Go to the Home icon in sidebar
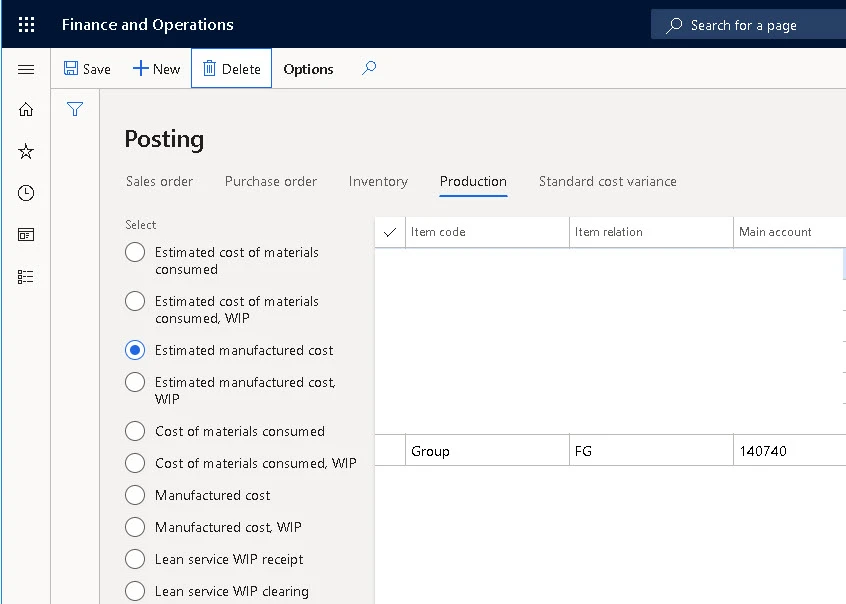 pyautogui.click(x=26, y=110)
